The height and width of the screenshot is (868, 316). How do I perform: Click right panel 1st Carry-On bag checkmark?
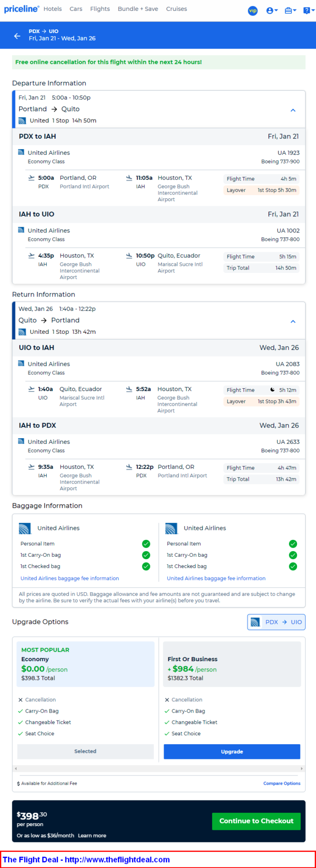pos(293,555)
